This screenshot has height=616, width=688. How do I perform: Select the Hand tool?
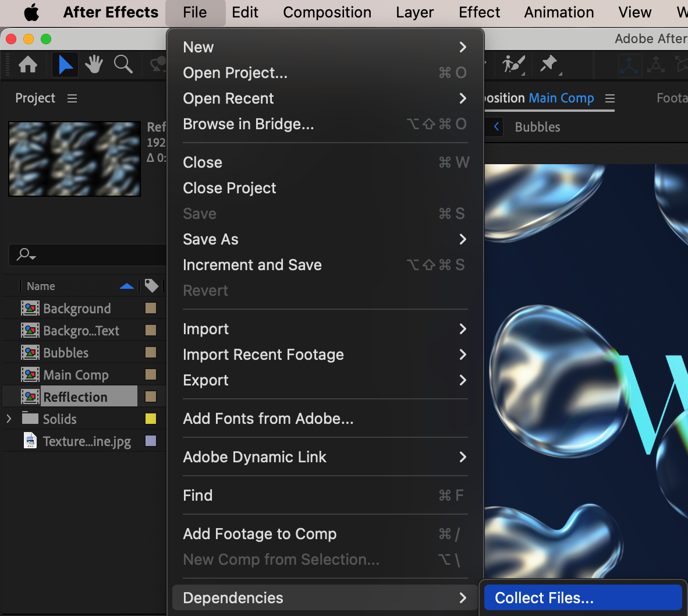[94, 65]
